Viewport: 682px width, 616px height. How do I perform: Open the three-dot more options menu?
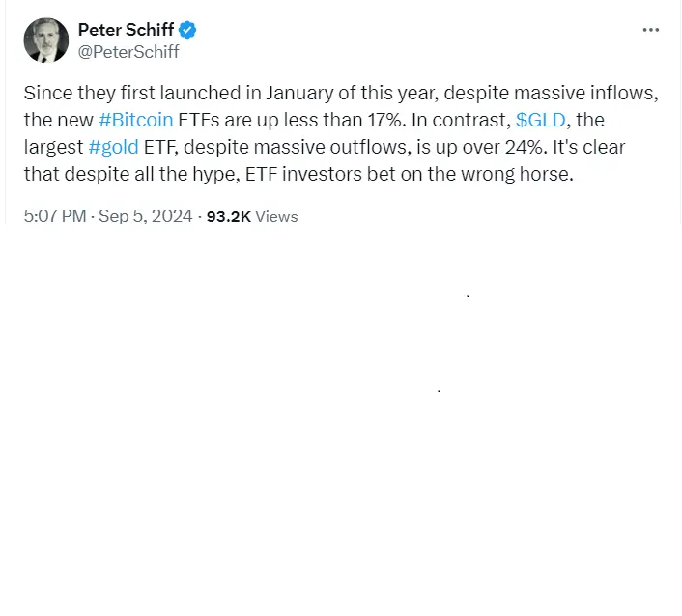pyautogui.click(x=651, y=30)
